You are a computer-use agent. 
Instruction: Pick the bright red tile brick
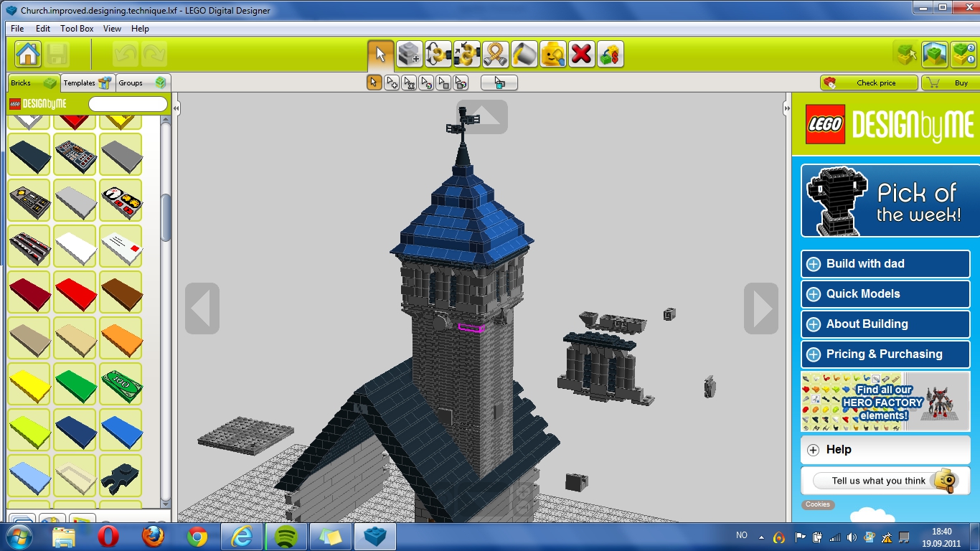click(x=75, y=292)
